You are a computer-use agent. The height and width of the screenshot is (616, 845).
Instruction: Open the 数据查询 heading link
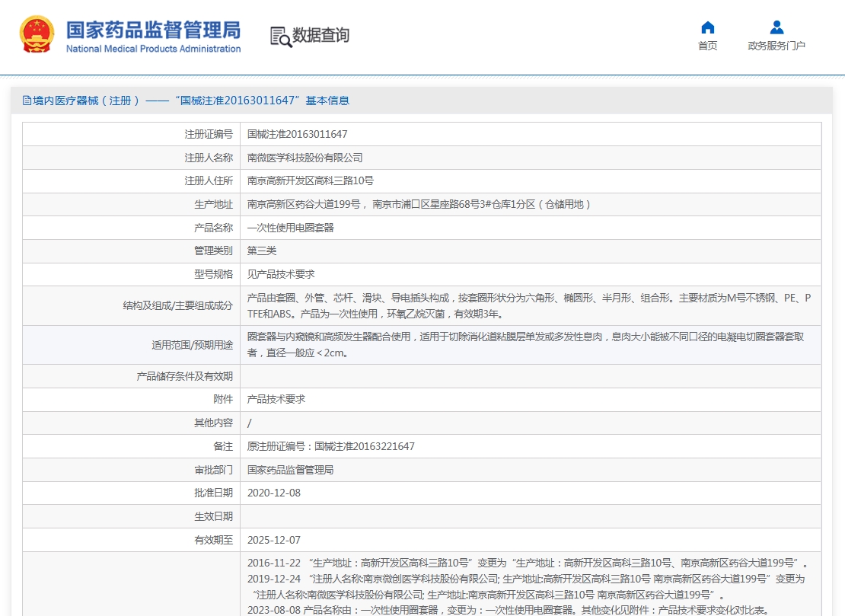click(320, 36)
